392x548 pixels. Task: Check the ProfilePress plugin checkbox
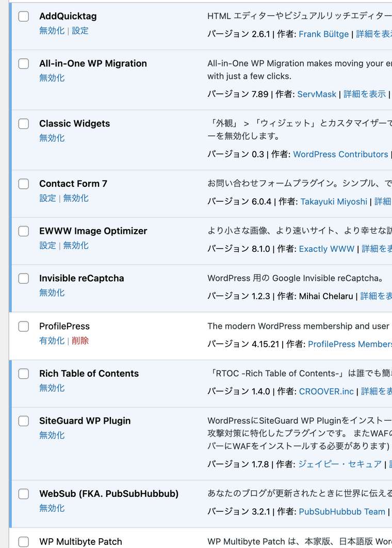(x=23, y=326)
